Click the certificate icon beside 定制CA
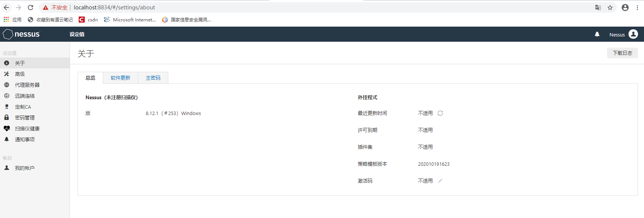Screen dimensions: 644x218 (6, 107)
